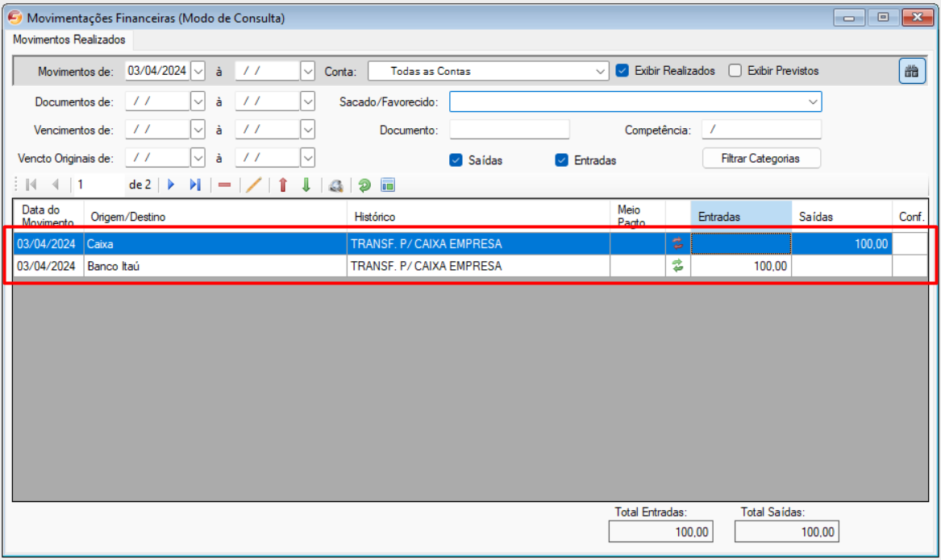Open the Movimentos de start date dropdown
The image size is (941, 560).
point(198,71)
